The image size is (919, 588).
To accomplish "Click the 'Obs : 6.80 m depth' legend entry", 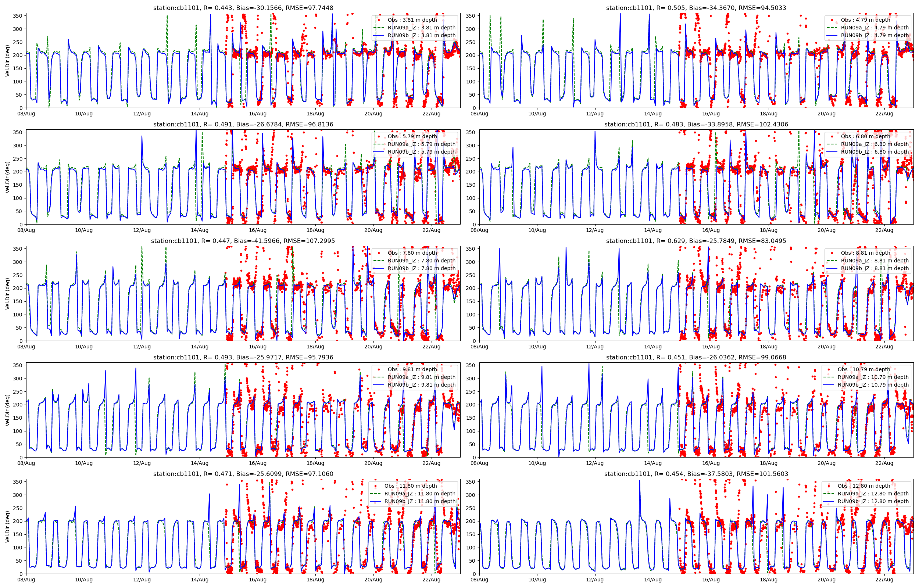I will 865,136.
